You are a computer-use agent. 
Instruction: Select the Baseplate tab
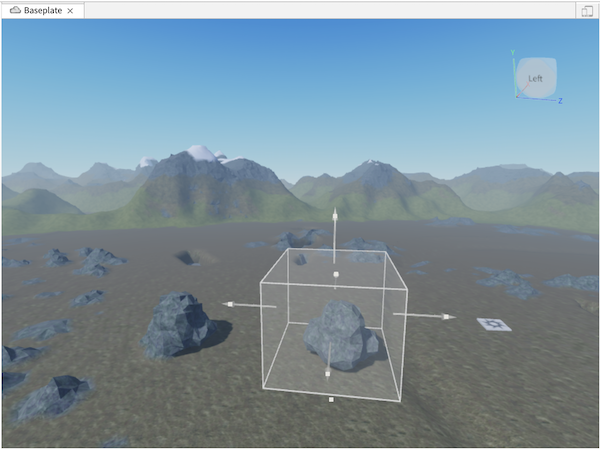[42, 10]
